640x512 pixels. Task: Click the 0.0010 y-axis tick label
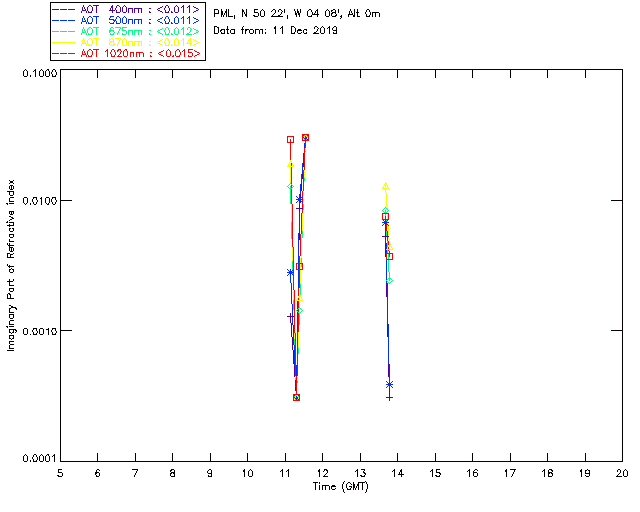(39, 331)
